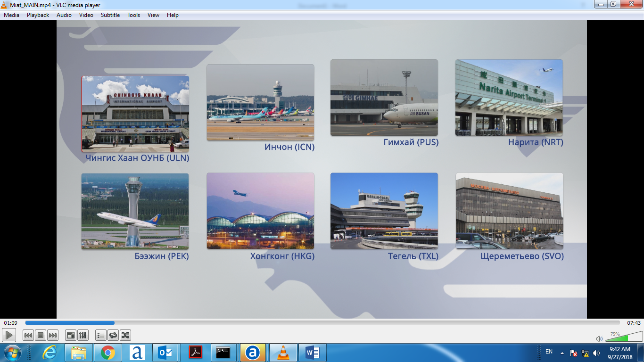Open the Playback menu
Image resolution: width=644 pixels, height=362 pixels.
point(38,15)
